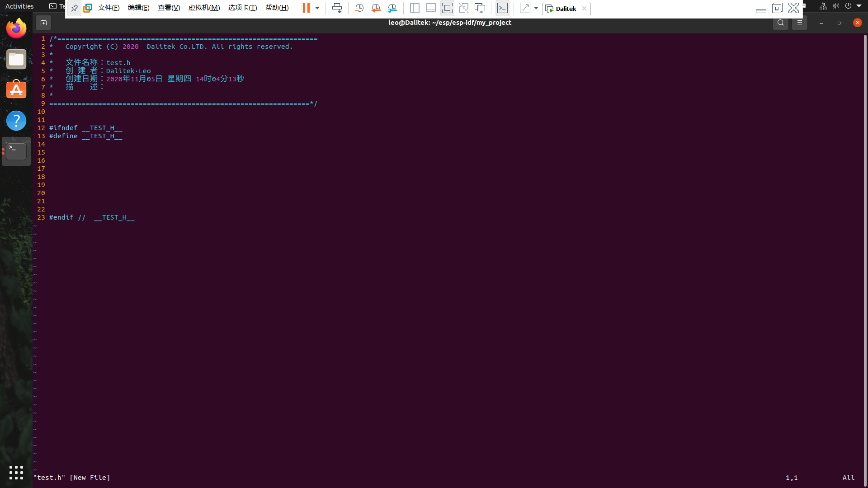Expand the stretch guest dropdown arrow
The width and height of the screenshot is (868, 488).
tap(536, 8)
